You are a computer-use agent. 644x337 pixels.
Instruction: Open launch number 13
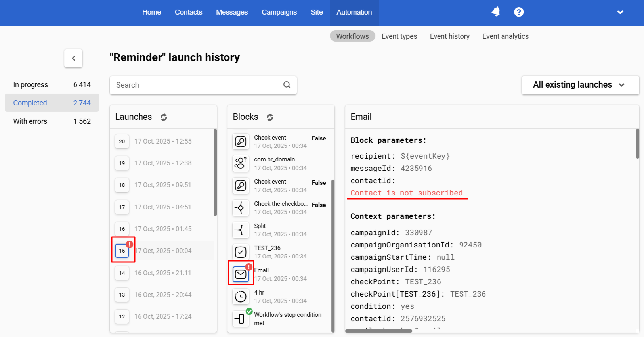pos(122,295)
